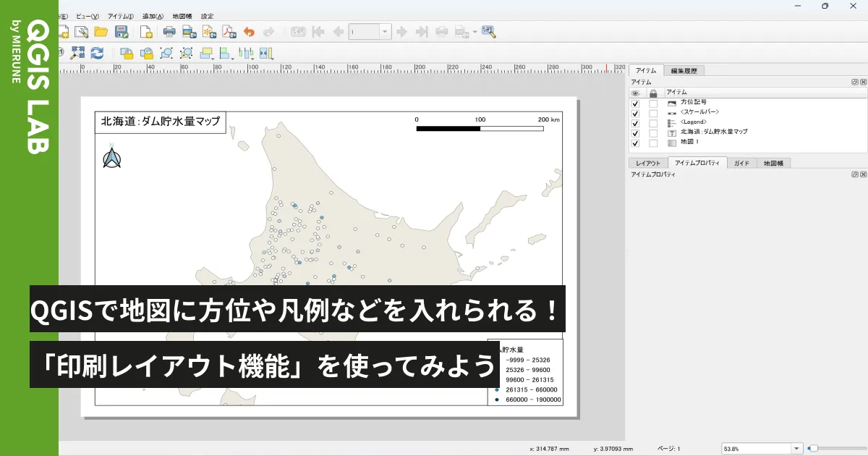Lock the selected layout items
The height and width of the screenshot is (456, 868).
click(125, 53)
